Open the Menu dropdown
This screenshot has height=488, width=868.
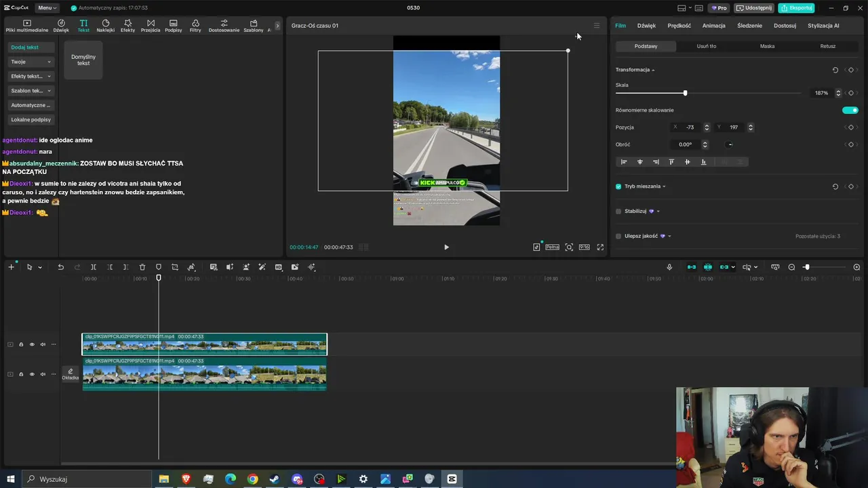[47, 7]
